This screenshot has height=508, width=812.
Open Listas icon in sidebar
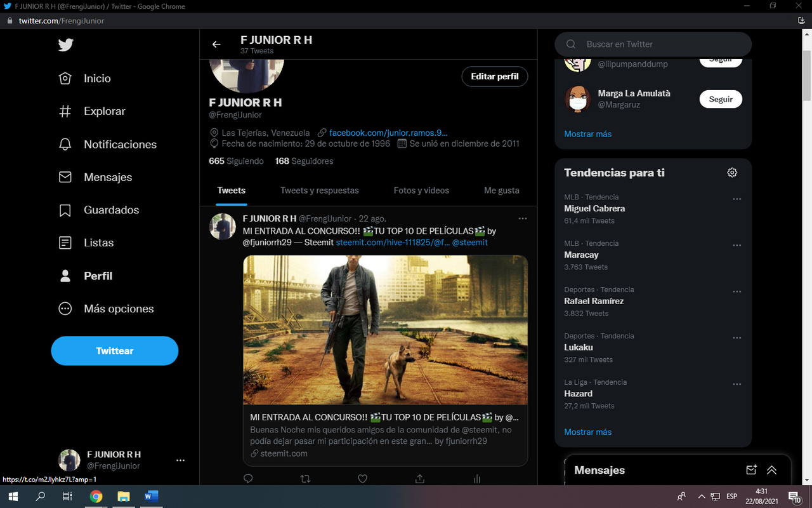(65, 243)
